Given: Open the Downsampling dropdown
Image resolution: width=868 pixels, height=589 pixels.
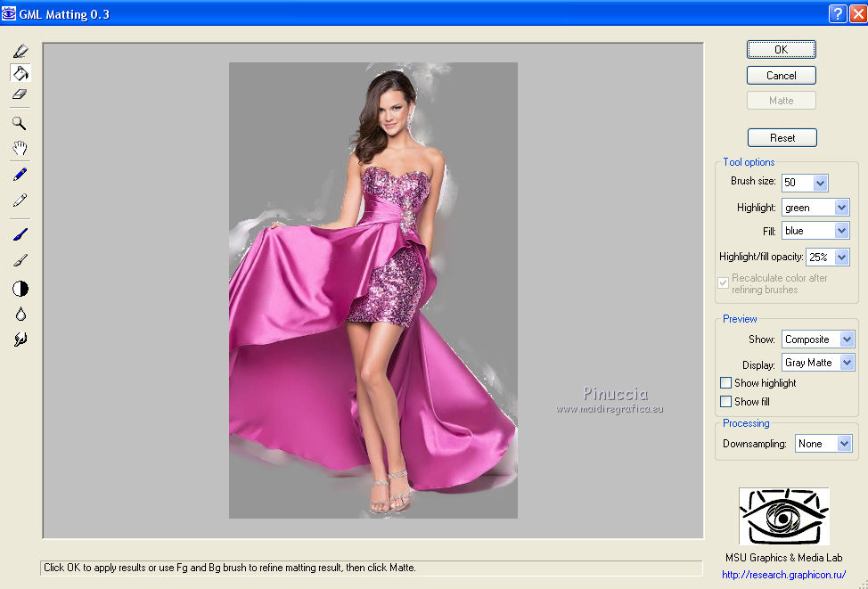Looking at the screenshot, I should point(844,444).
